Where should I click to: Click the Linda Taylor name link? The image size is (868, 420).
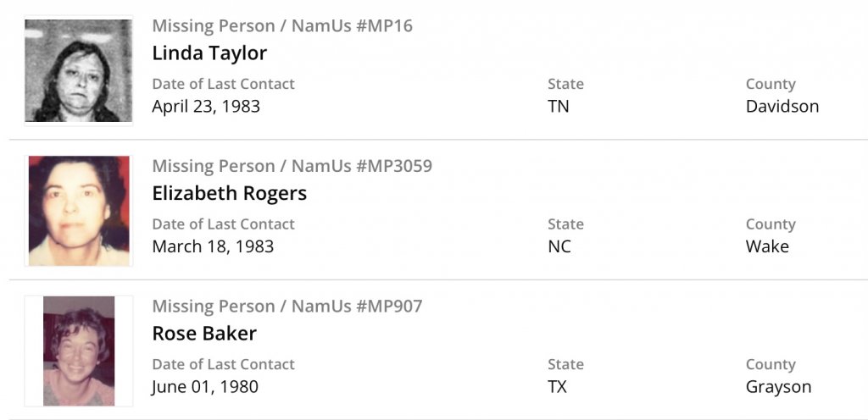[x=209, y=52]
